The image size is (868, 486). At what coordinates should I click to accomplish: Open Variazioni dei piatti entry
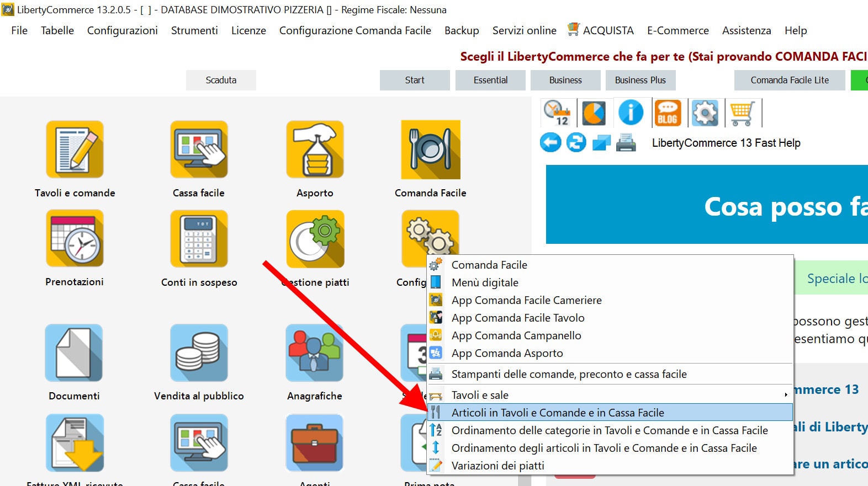point(610,466)
